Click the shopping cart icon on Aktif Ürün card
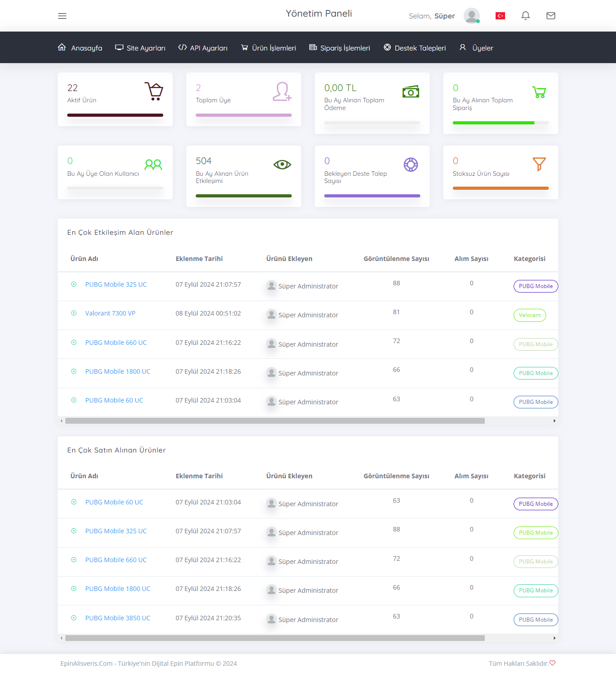The height and width of the screenshot is (673, 616). point(154,91)
